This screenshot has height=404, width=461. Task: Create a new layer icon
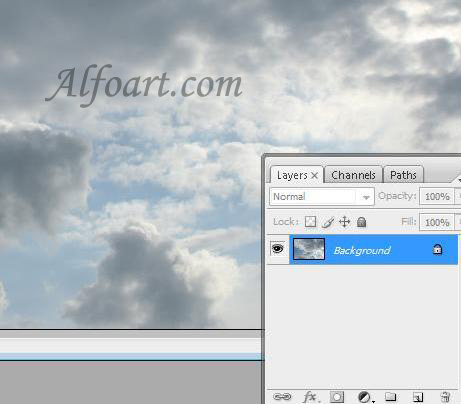(x=418, y=397)
